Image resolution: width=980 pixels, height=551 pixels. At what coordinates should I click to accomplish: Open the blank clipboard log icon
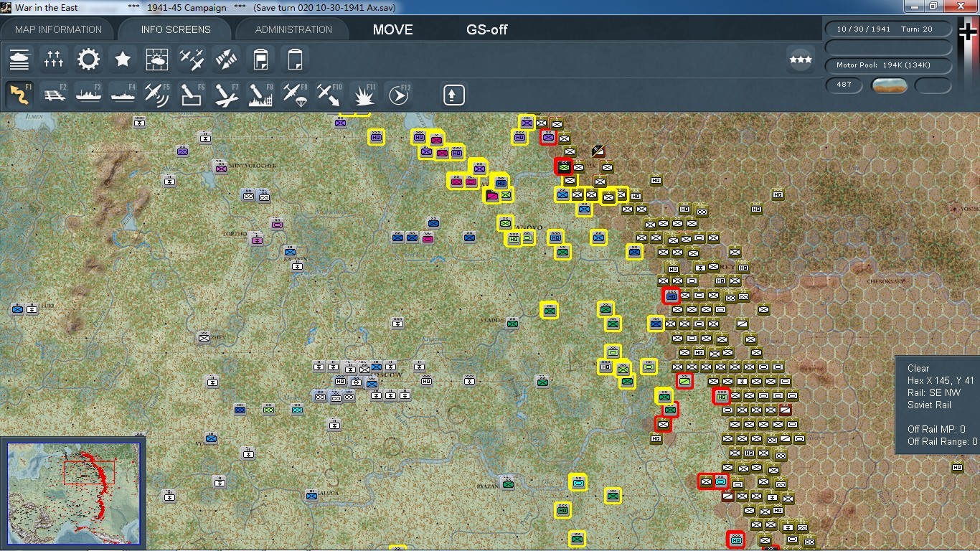pos(295,59)
